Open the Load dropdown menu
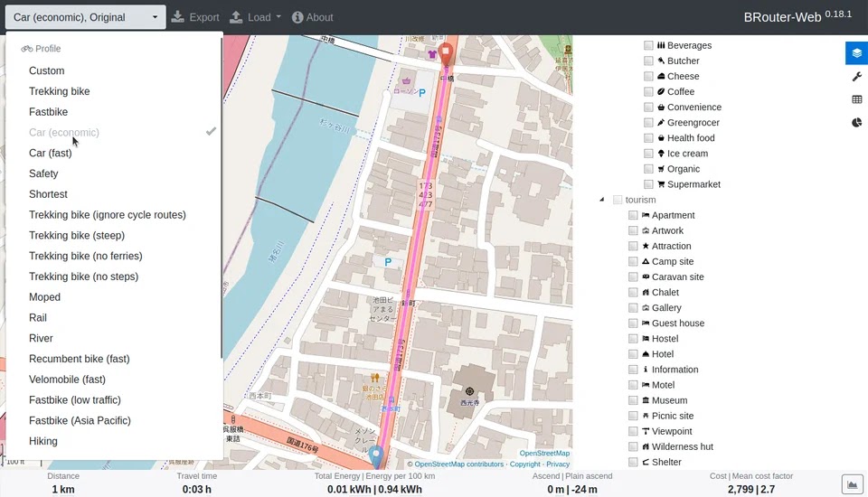Image resolution: width=868 pixels, height=497 pixels. [256, 17]
